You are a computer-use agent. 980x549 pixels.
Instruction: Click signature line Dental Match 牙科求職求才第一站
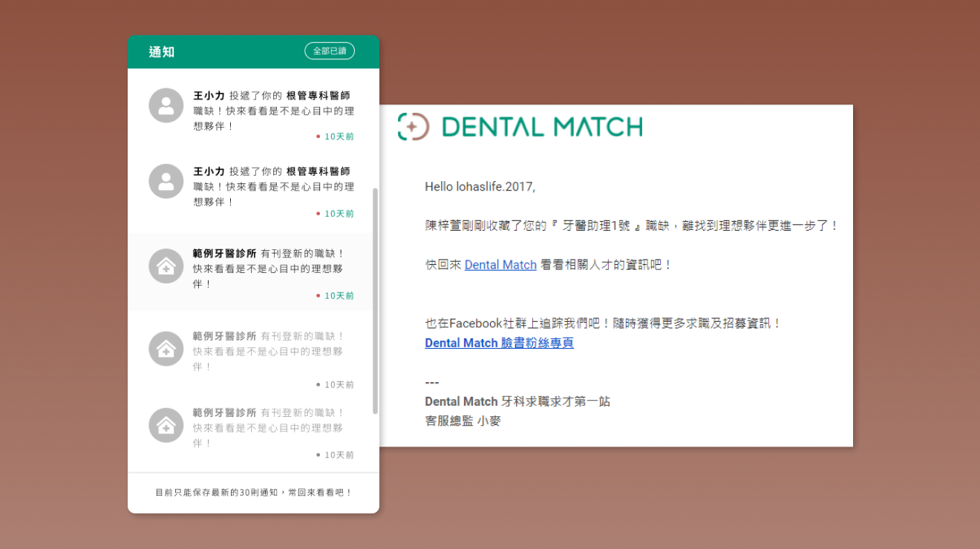click(517, 401)
